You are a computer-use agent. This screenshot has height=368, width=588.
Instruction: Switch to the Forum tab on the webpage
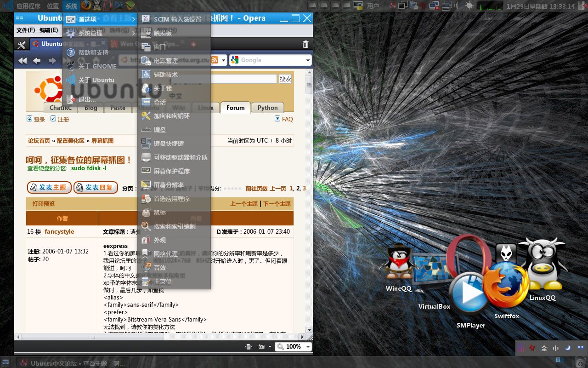235,108
